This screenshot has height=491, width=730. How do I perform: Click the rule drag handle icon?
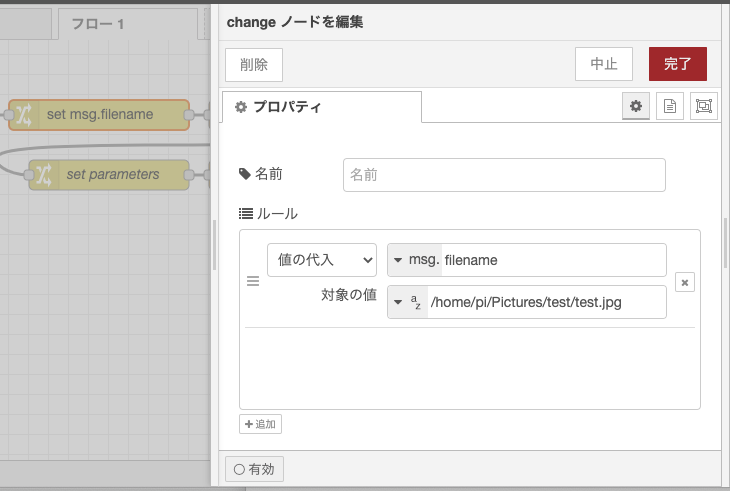253,282
